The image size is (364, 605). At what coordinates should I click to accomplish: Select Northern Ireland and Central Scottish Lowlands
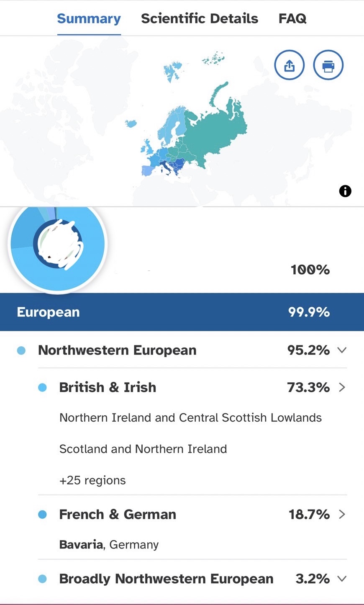click(190, 417)
